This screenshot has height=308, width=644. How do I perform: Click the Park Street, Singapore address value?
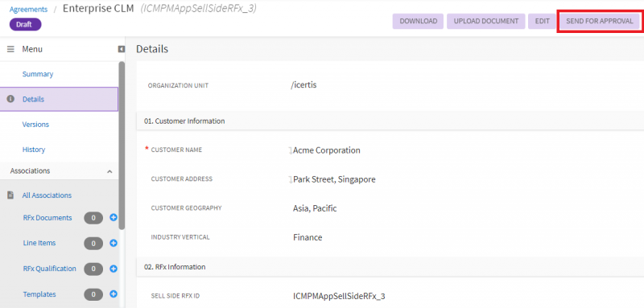[x=334, y=179]
